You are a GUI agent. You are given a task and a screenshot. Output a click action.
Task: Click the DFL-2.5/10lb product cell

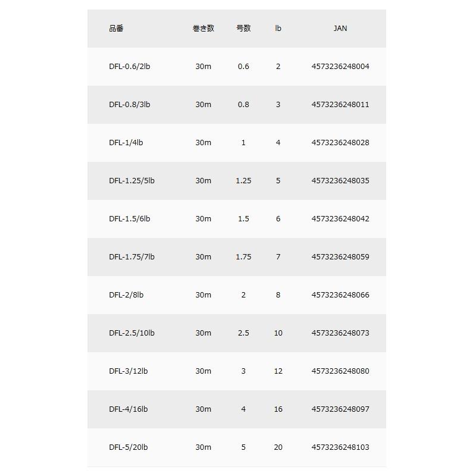pyautogui.click(x=131, y=333)
